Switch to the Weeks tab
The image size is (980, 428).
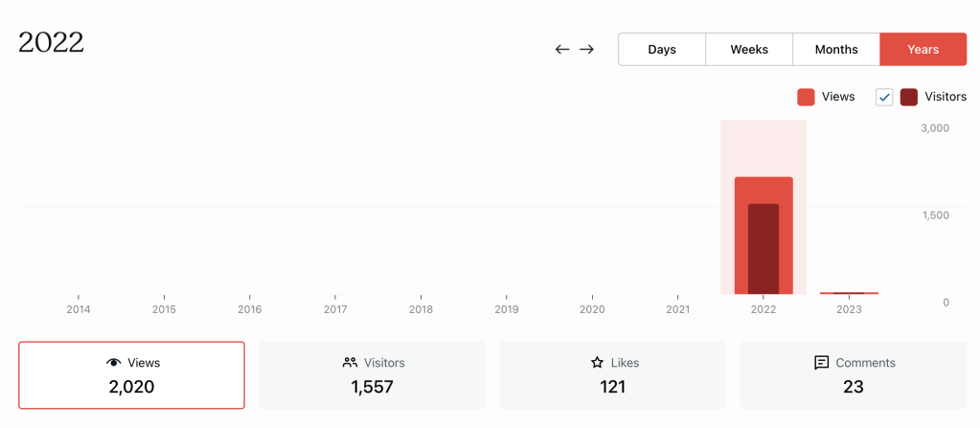tap(749, 50)
